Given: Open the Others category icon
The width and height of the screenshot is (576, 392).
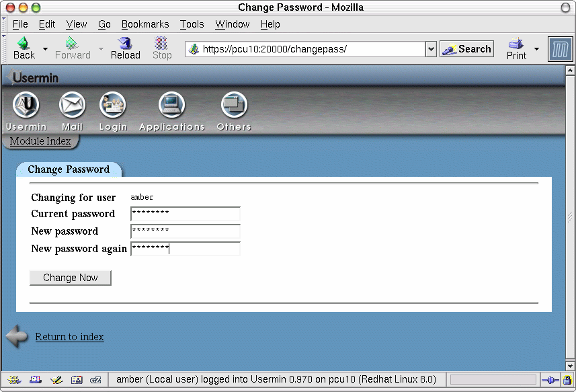Looking at the screenshot, I should (234, 105).
